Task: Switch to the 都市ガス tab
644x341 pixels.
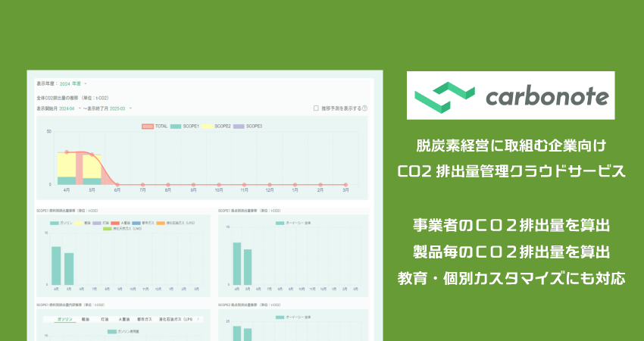Action: (x=145, y=319)
